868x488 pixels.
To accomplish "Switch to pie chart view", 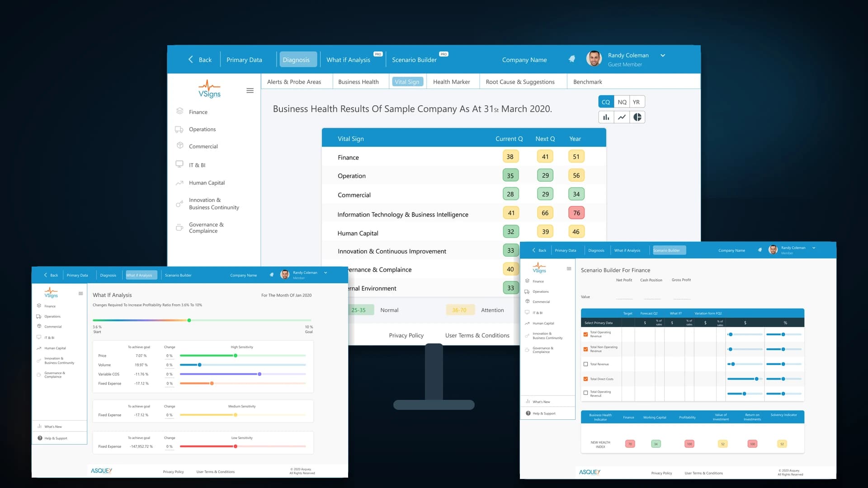I will point(637,117).
